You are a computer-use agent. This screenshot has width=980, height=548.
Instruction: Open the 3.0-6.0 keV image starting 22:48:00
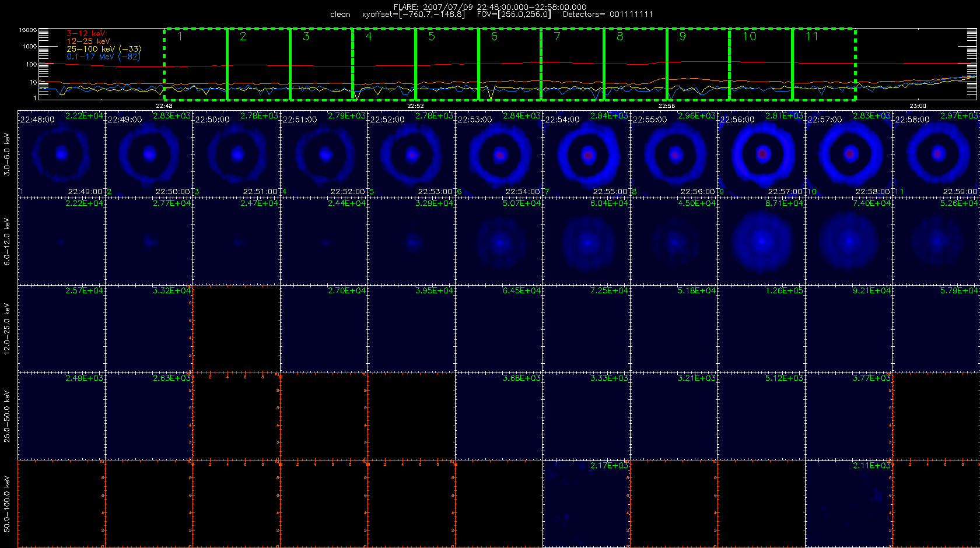61,154
